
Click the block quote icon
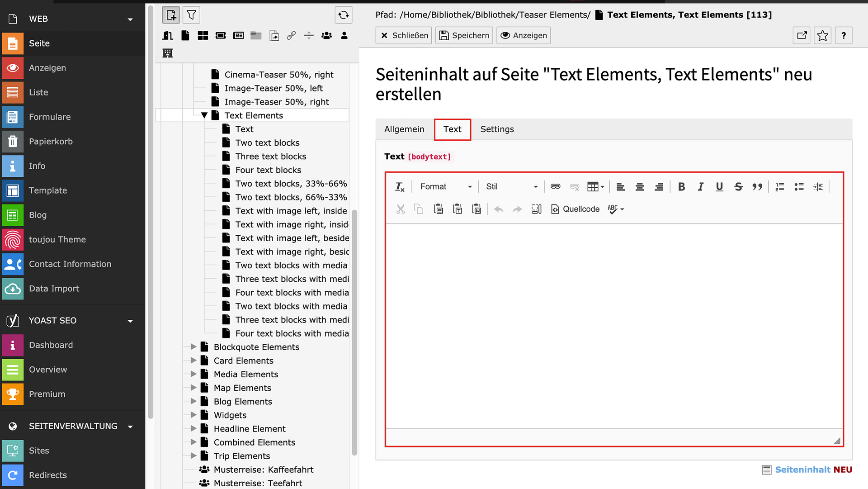click(757, 187)
